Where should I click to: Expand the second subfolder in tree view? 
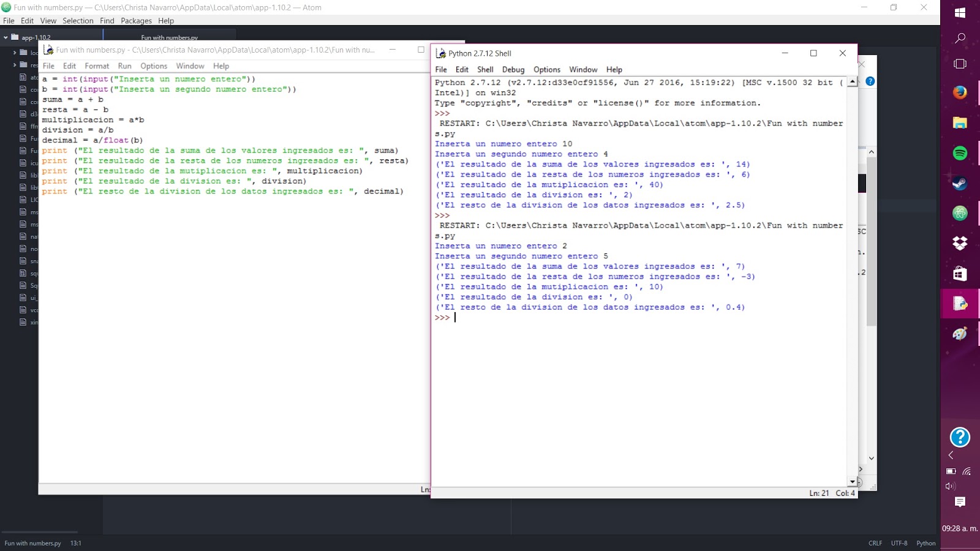(x=15, y=65)
